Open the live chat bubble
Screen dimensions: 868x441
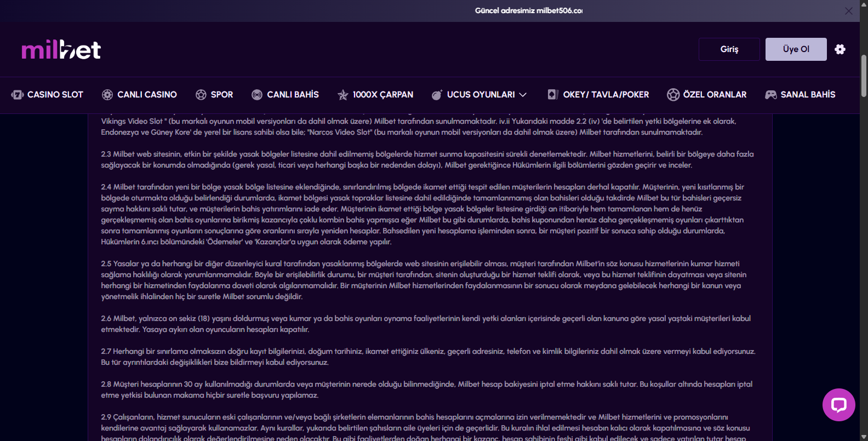[x=839, y=405]
